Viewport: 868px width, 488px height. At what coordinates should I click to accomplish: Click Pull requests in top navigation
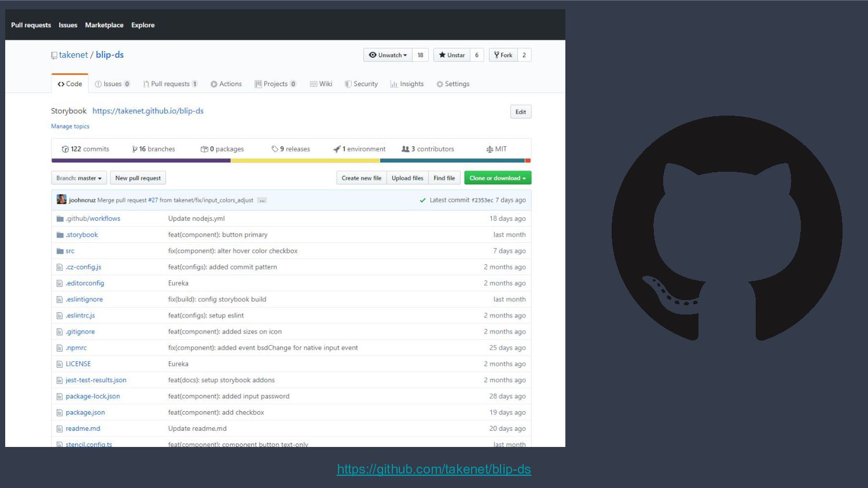tap(31, 25)
